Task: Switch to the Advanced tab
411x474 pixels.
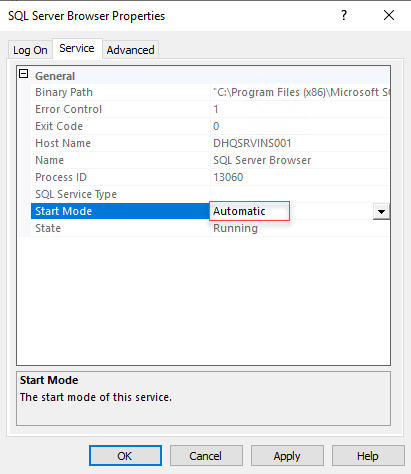Action: pyautogui.click(x=130, y=50)
